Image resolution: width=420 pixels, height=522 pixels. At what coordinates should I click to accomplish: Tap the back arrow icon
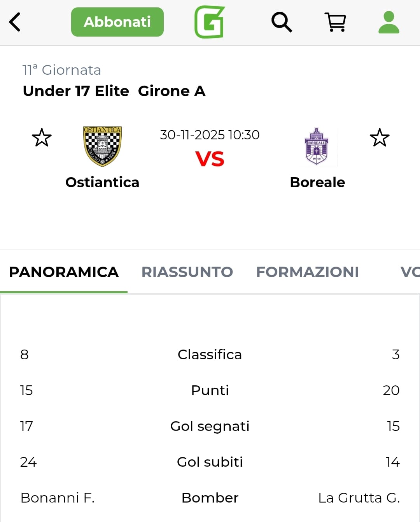[x=15, y=22]
